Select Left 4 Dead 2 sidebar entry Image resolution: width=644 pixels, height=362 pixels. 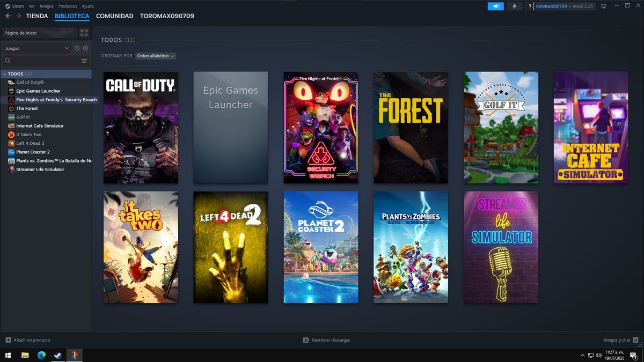tap(30, 143)
